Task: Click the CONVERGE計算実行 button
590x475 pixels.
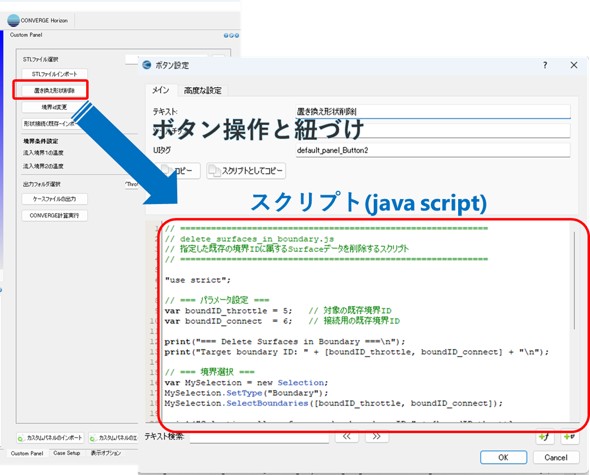Action: pyautogui.click(x=55, y=216)
